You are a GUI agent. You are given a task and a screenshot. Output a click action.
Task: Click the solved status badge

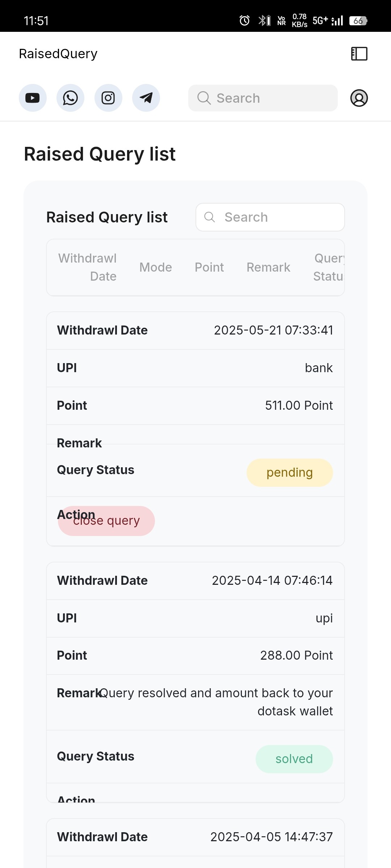tap(294, 759)
